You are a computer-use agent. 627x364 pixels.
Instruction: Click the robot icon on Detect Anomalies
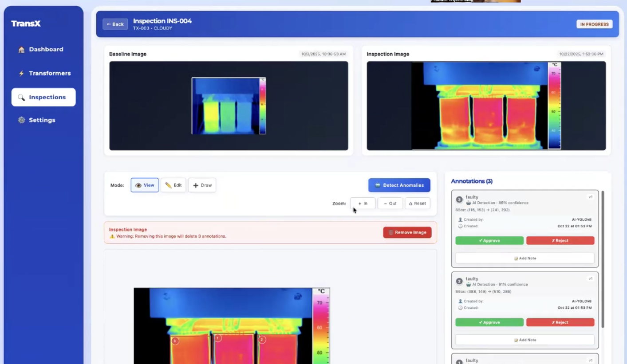coord(378,185)
